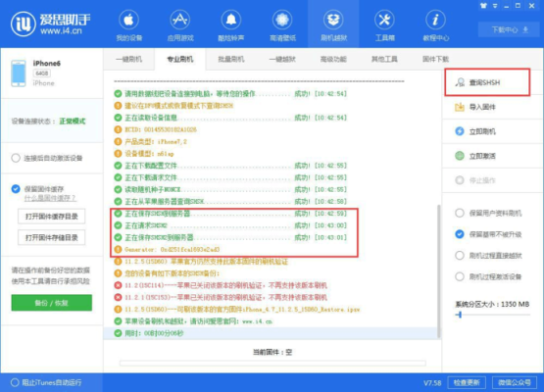Click the 停止操作 stop icon

460,180
